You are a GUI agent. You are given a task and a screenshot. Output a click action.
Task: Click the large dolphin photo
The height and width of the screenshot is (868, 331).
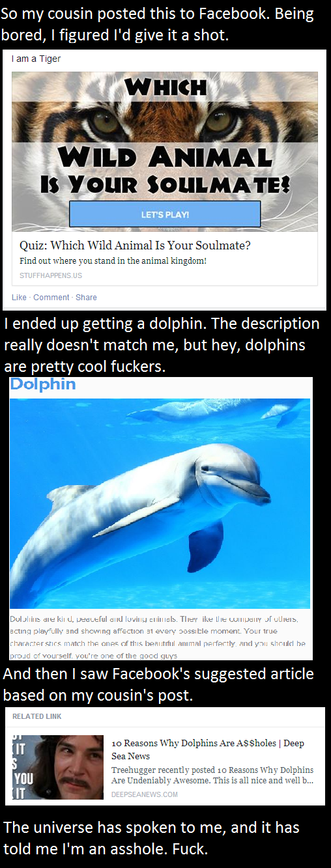point(160,503)
